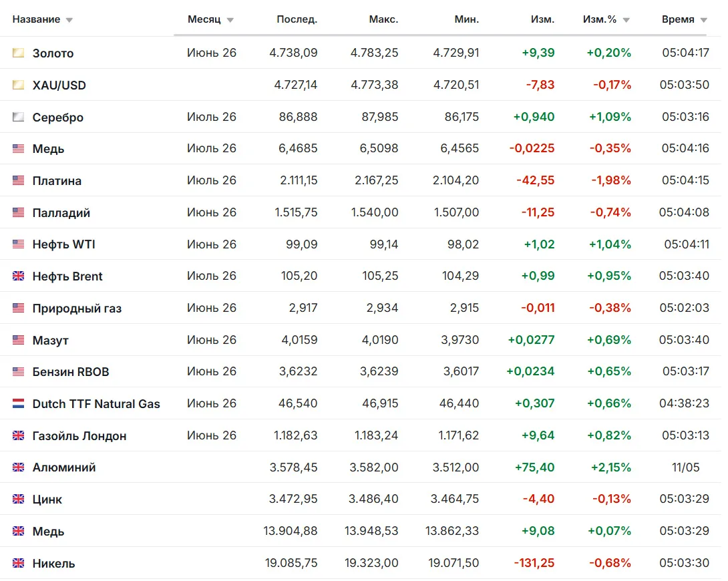Click the gold icon next to XAU/USD

(18, 85)
